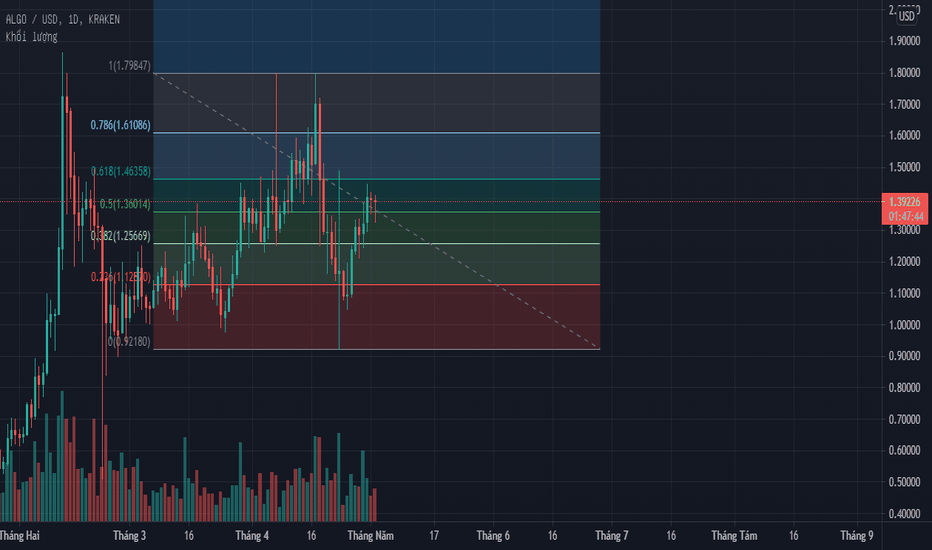The height and width of the screenshot is (550, 932).
Task: Select Fibonacci label 0.382(1.25669)
Action: [x=121, y=236]
